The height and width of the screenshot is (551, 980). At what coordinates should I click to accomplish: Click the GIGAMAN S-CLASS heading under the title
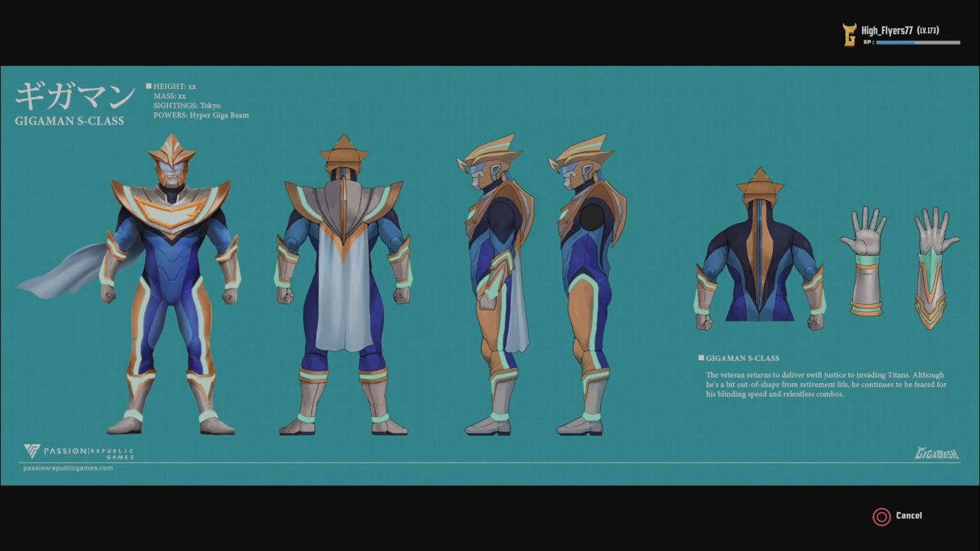(69, 121)
